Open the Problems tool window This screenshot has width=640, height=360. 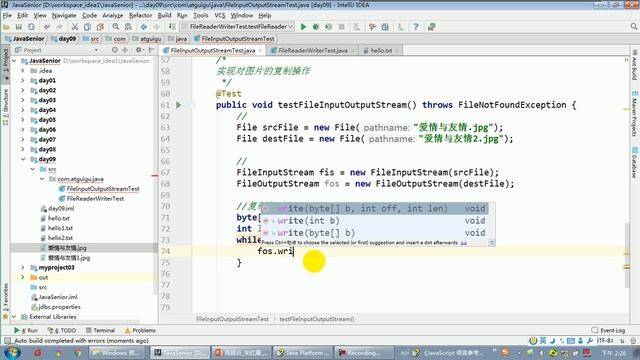coord(140,330)
